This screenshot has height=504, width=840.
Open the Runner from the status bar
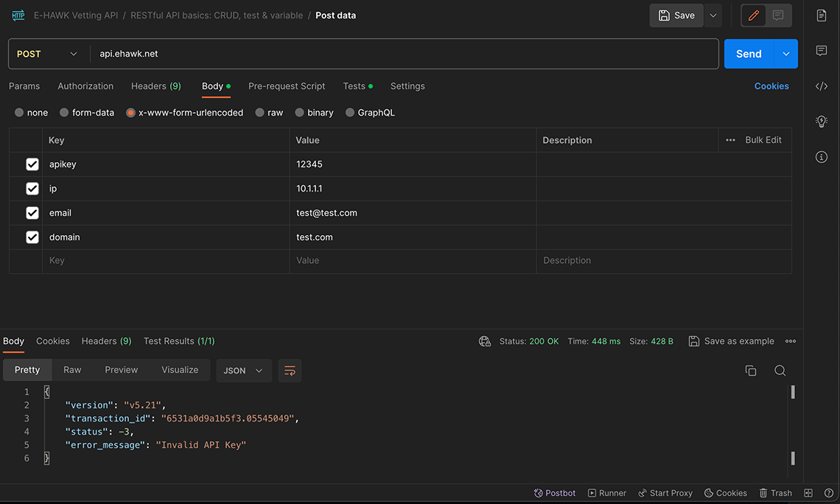coord(606,493)
